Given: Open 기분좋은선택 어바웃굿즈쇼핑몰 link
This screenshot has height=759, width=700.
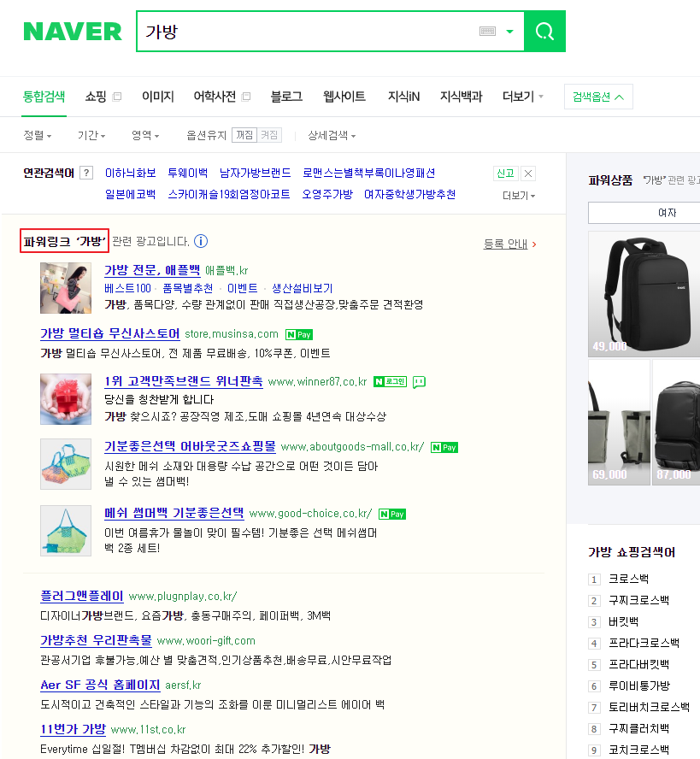Looking at the screenshot, I should tap(190, 446).
